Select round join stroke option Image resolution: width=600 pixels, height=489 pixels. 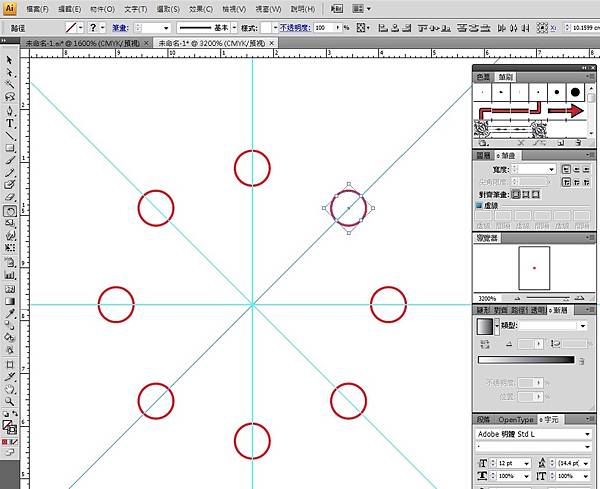tap(576, 182)
